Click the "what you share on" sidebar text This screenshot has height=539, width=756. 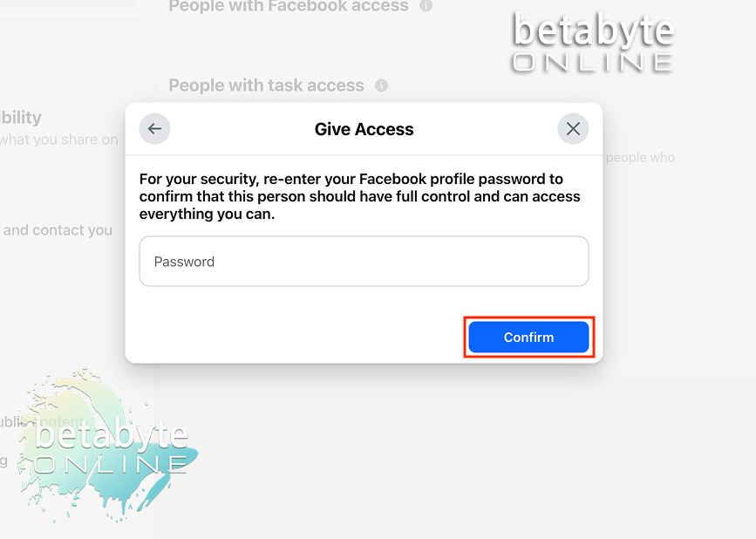coord(58,140)
